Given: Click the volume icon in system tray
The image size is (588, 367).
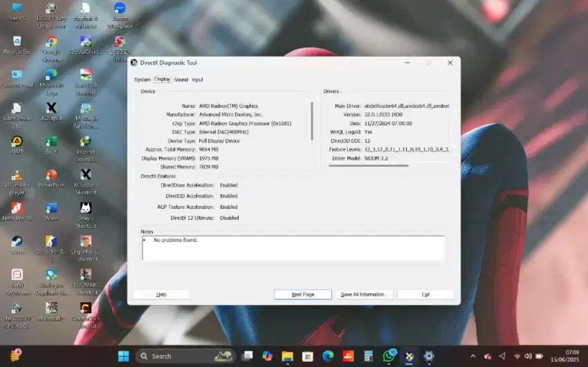Looking at the screenshot, I should tap(528, 356).
